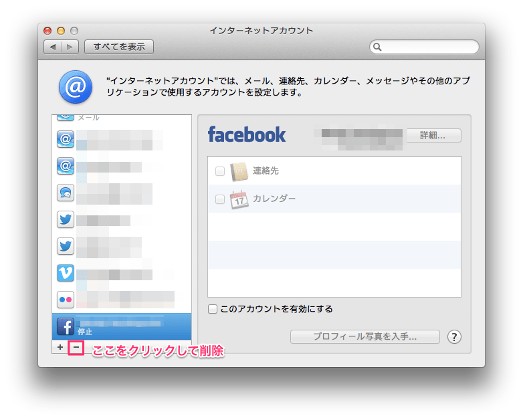Click the すべてを表示 button
Screen dimensions: 523x420
[x=119, y=47]
